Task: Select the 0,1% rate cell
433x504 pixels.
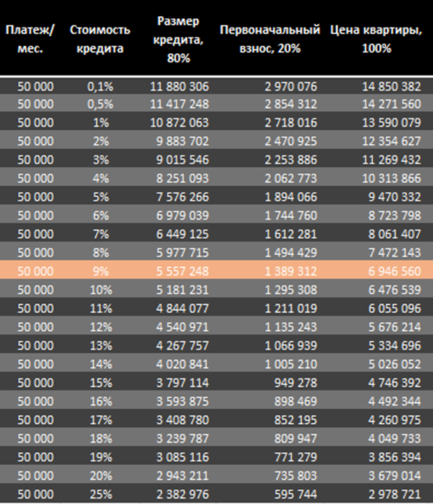Action: [x=100, y=87]
